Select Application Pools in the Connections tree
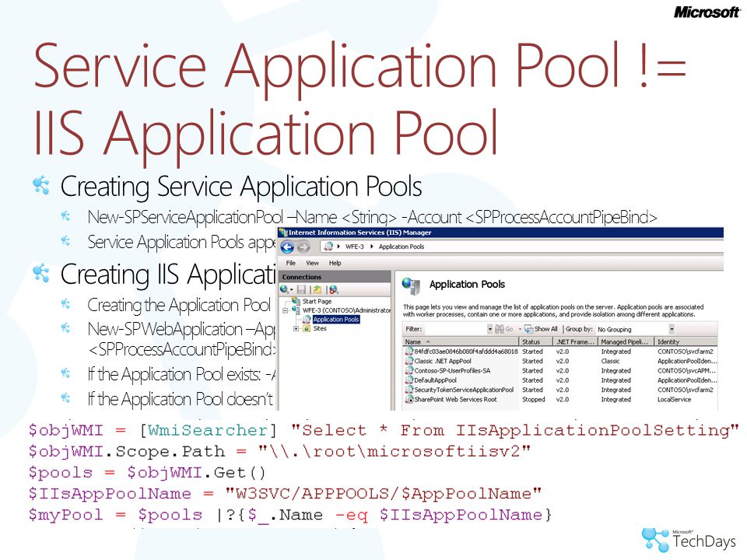The image size is (747, 560). (336, 320)
